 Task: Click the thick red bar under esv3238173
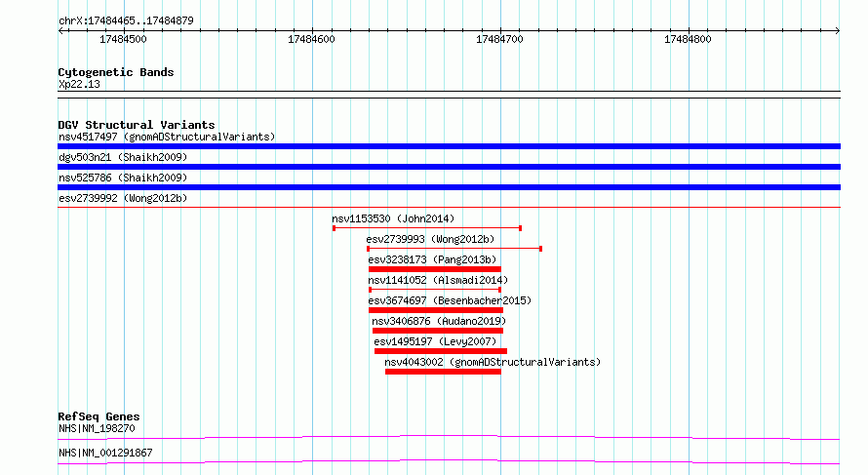tap(435, 269)
